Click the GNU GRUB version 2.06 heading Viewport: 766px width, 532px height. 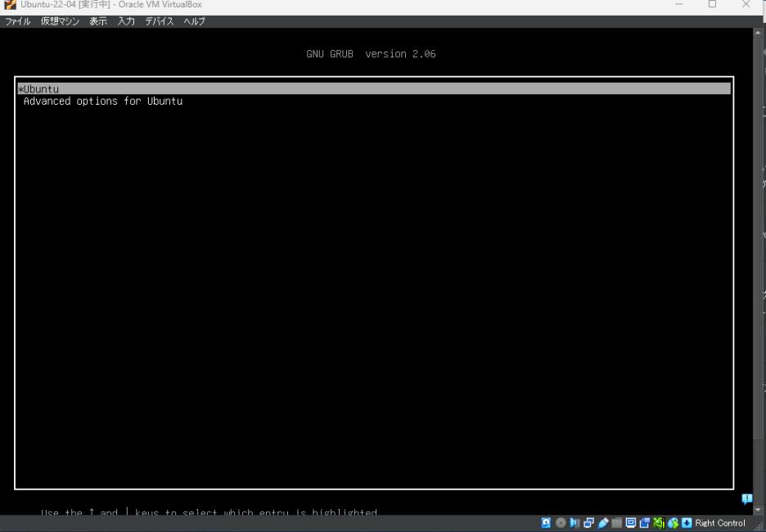371,54
